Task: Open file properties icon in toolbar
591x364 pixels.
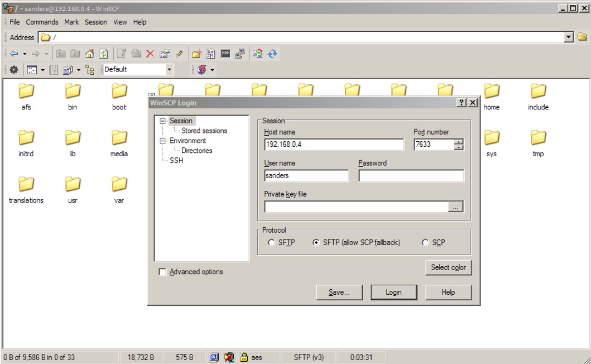Action: (164, 54)
